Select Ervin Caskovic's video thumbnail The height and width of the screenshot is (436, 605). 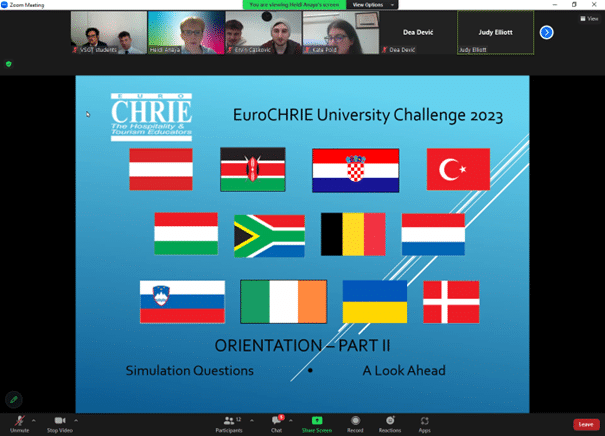(264, 32)
